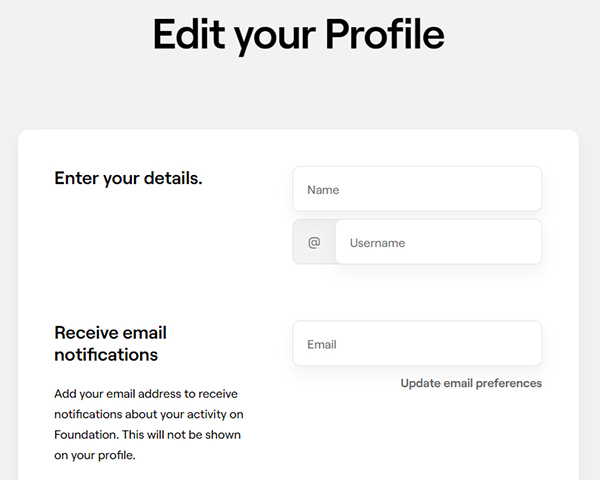This screenshot has width=600, height=480.
Task: Click the 'on your profile.' text line
Action: pyautogui.click(x=95, y=456)
